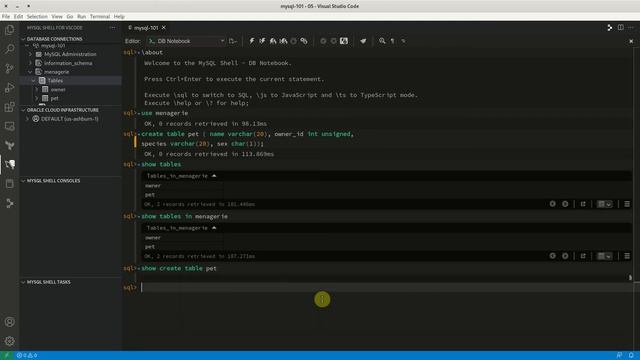Collapse the mysql-101 connection node
Screen dimensions: 640x360
[x=27, y=46]
